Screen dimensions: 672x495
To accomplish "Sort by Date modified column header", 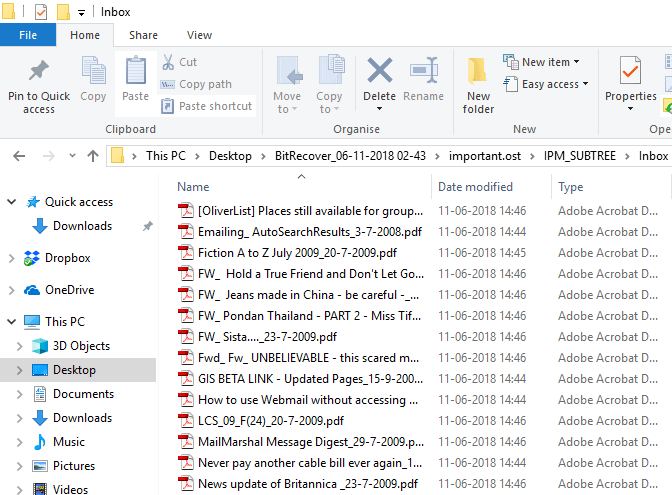I will tap(475, 187).
